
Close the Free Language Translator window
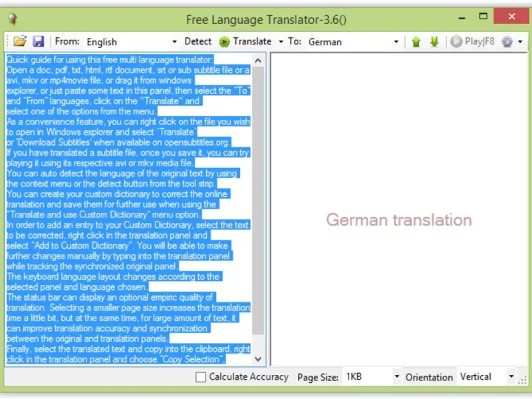tap(511, 16)
